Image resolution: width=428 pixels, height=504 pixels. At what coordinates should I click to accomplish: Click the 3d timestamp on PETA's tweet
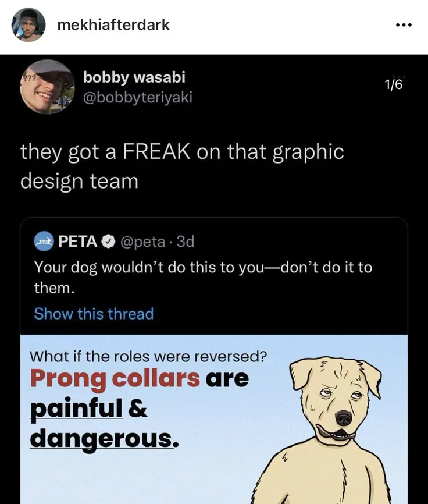[185, 241]
